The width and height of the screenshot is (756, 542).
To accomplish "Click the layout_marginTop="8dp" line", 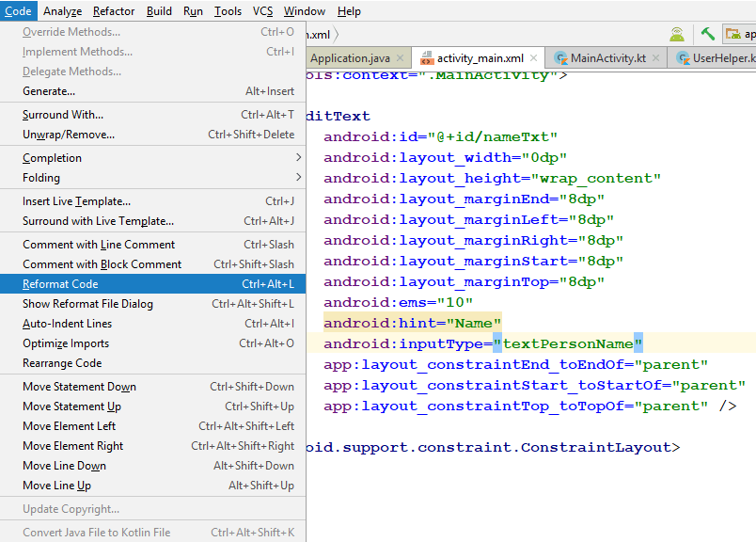I will 464,282.
